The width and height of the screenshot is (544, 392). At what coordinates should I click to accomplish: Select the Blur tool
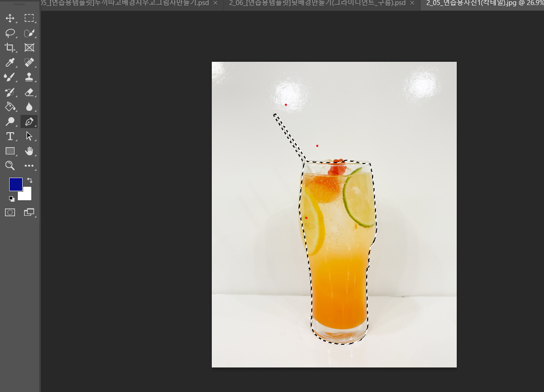click(x=29, y=106)
